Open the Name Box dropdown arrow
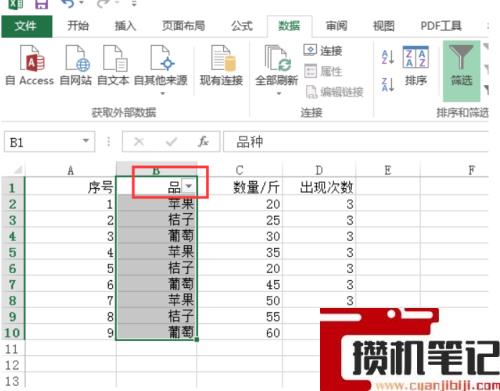 (x=86, y=141)
